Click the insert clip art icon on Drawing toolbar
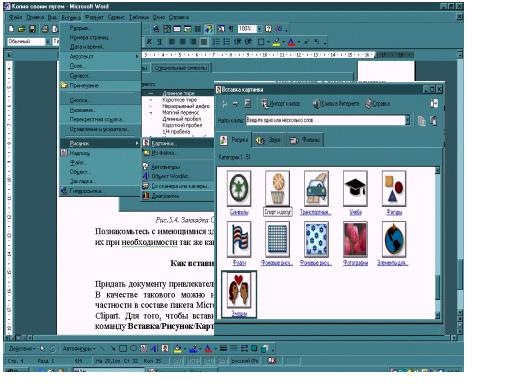The height and width of the screenshot is (384, 512). (165, 349)
